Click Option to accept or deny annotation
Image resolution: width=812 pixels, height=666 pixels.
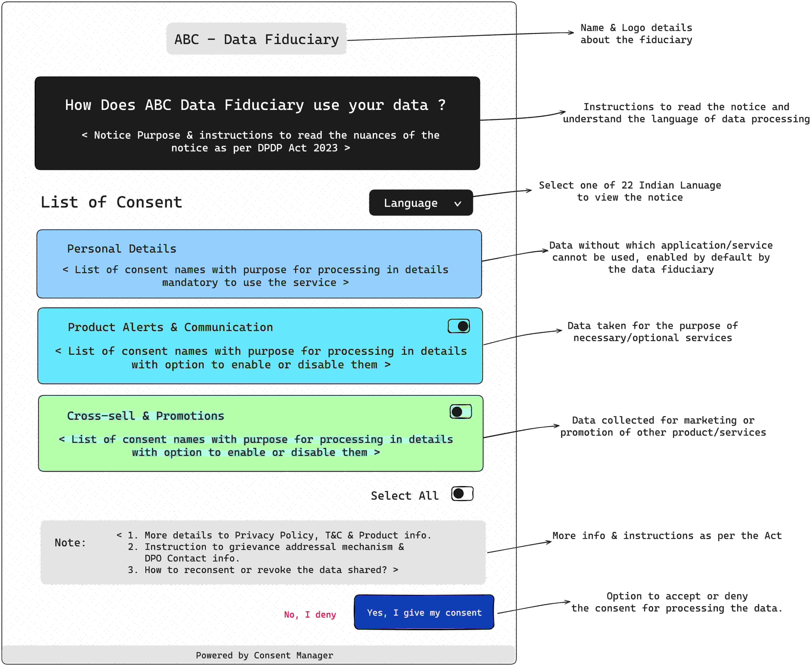[676, 602]
